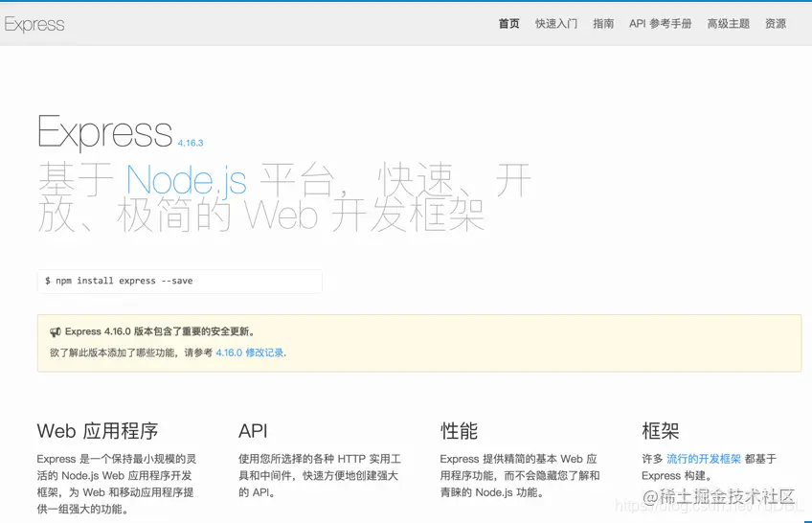Click the megaphone announcement icon
This screenshot has height=523, width=812.
[55, 332]
